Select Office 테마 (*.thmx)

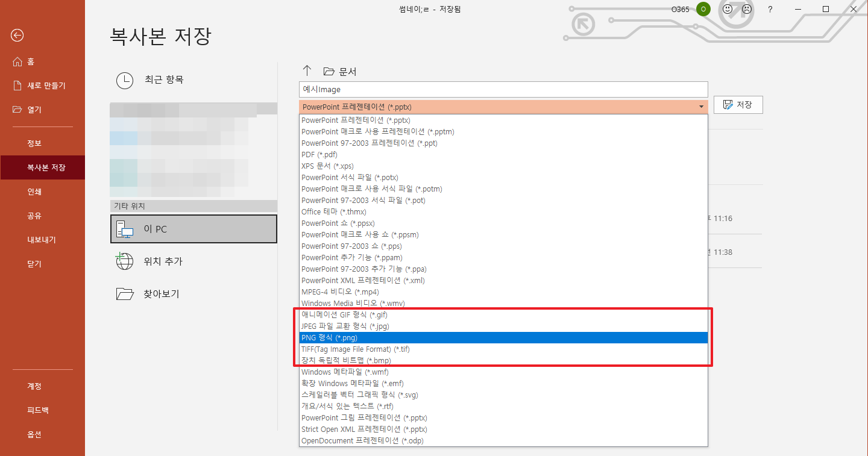[x=503, y=212]
